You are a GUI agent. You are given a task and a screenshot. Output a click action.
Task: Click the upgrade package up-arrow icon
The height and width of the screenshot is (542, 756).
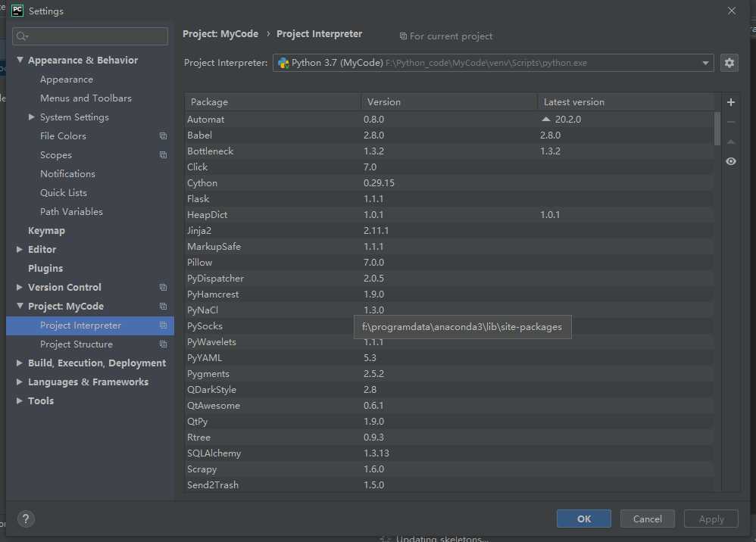pyautogui.click(x=731, y=142)
